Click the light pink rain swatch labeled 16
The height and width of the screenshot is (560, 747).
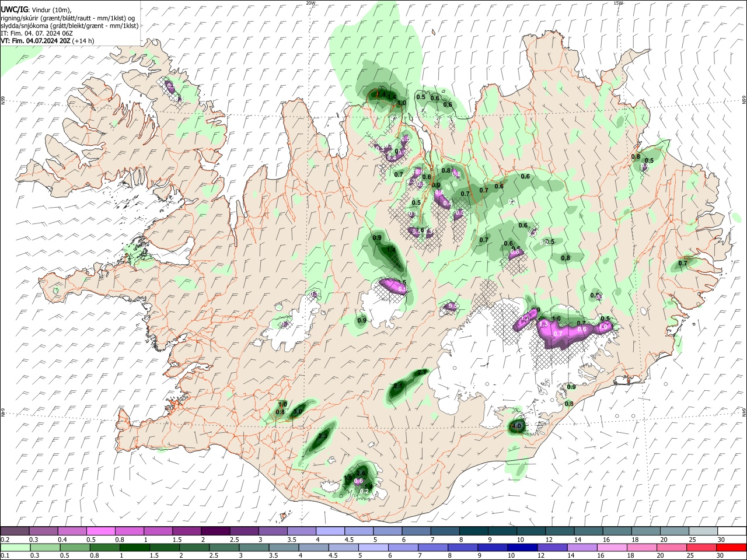(613, 547)
